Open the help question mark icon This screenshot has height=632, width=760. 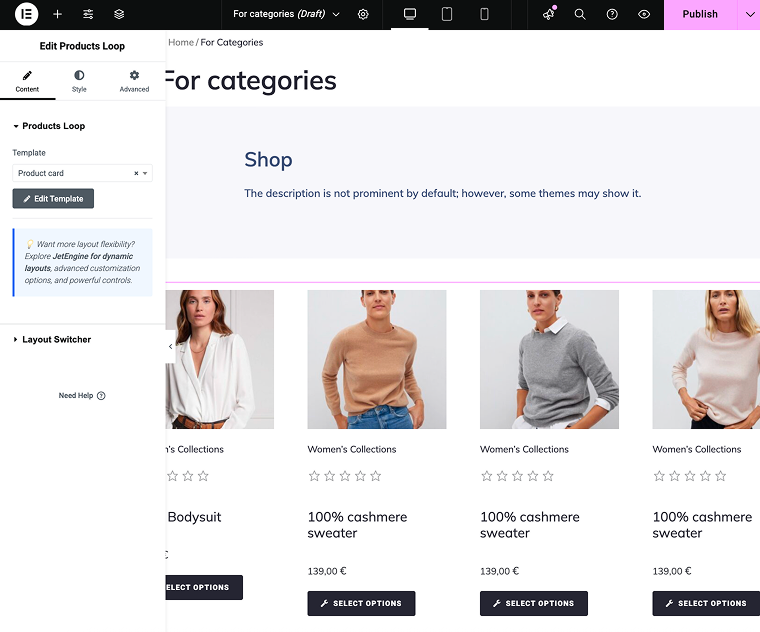612,15
